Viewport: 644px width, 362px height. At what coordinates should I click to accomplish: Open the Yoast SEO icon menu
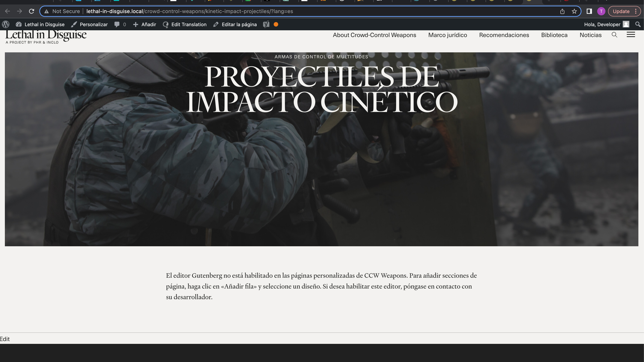pyautogui.click(x=266, y=24)
